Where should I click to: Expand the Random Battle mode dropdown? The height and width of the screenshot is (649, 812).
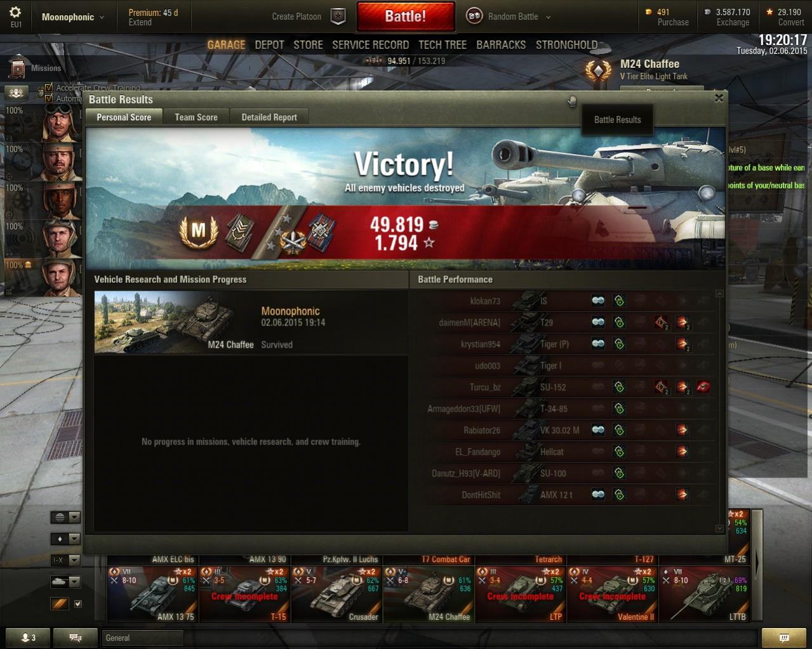point(548,17)
